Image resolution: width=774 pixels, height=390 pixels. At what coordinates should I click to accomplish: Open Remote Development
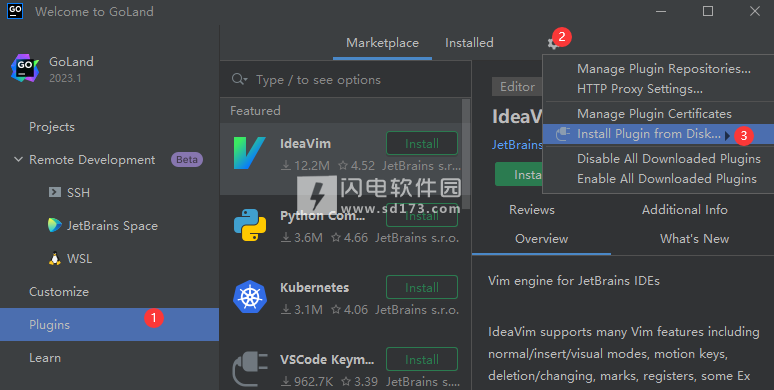[92, 160]
